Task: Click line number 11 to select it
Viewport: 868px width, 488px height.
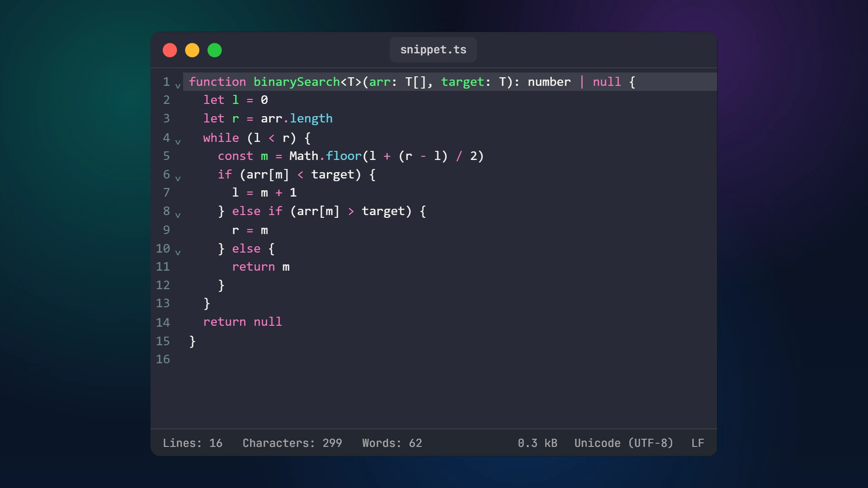Action: (163, 267)
